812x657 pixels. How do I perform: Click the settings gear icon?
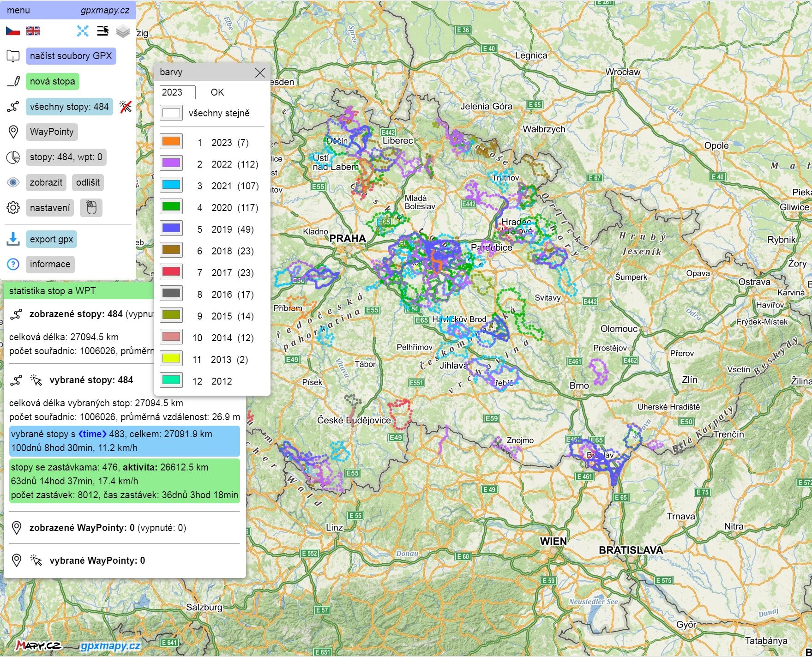(x=13, y=208)
